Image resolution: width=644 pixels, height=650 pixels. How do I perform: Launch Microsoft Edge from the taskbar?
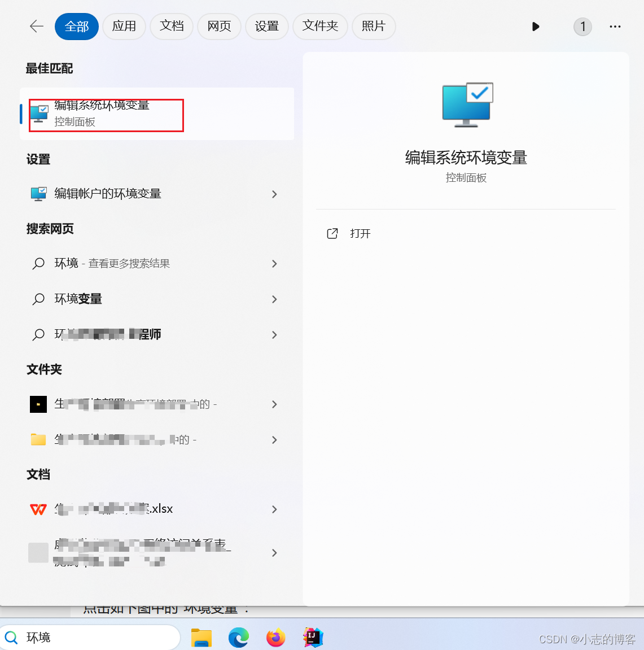click(x=239, y=638)
